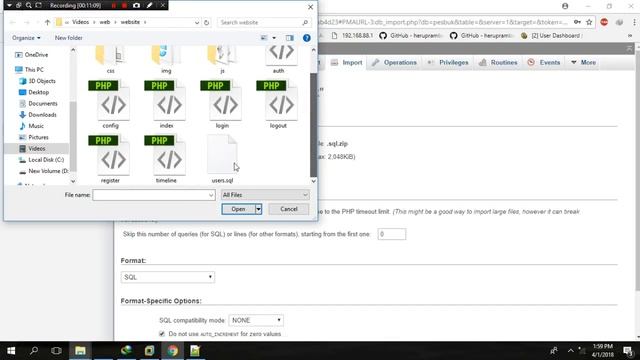The image size is (640, 360).
Task: Click the red Chrome extension icon
Action: (604, 22)
